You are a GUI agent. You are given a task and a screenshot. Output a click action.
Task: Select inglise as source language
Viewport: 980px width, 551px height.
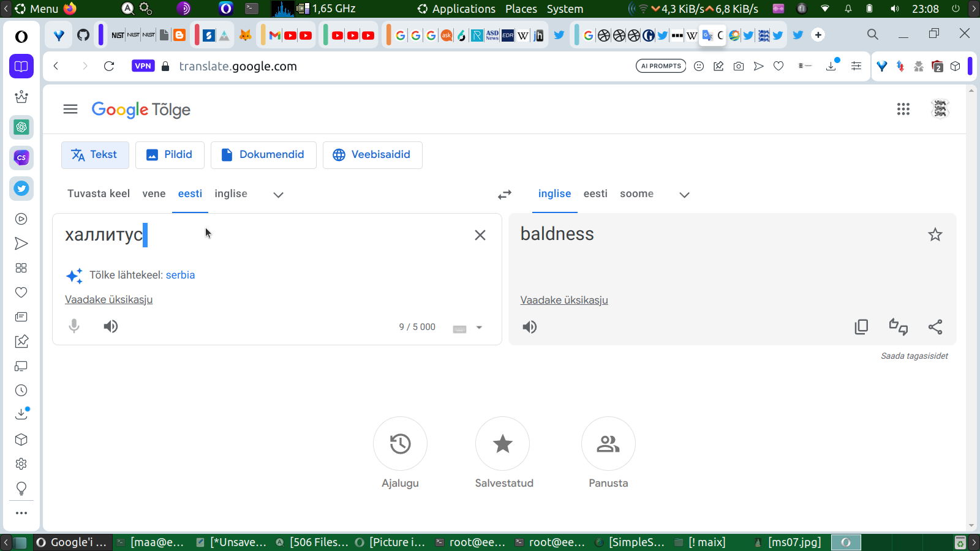(x=231, y=193)
